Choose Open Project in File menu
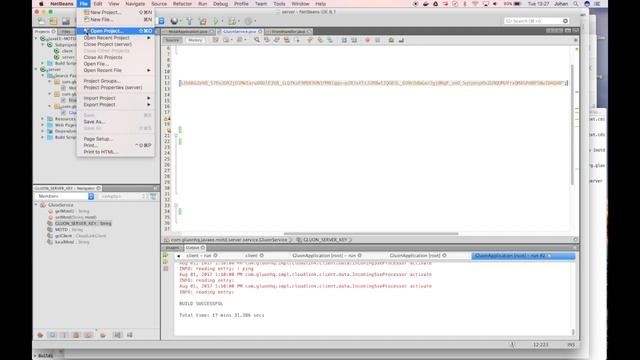The height and width of the screenshot is (360, 640). coord(116,31)
